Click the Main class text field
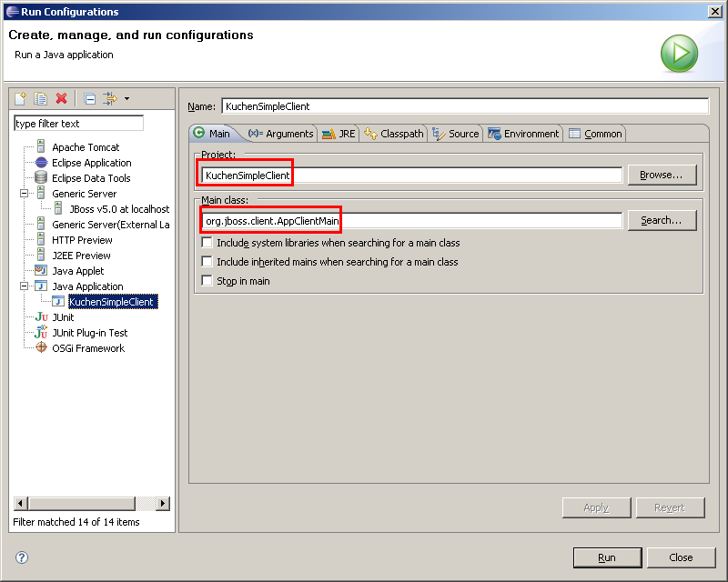The image size is (728, 582). [x=412, y=220]
